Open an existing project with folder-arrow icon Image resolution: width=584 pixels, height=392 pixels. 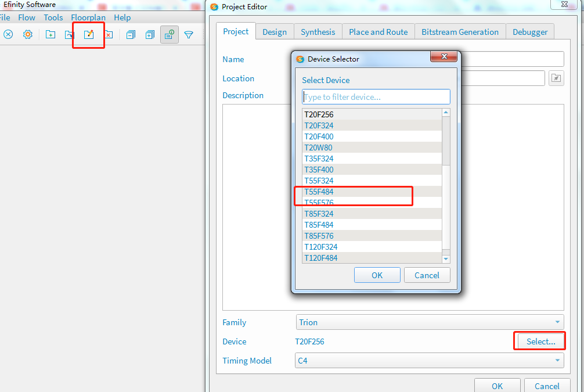coord(69,35)
